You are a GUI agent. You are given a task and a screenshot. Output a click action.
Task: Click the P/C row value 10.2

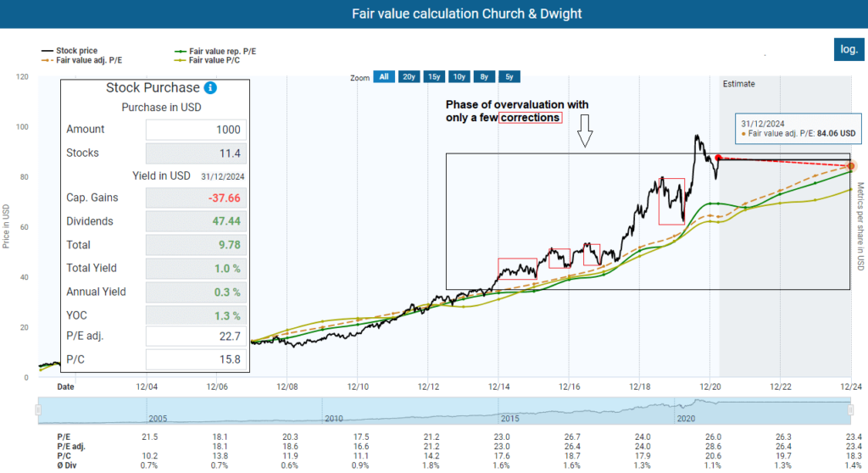(149, 456)
